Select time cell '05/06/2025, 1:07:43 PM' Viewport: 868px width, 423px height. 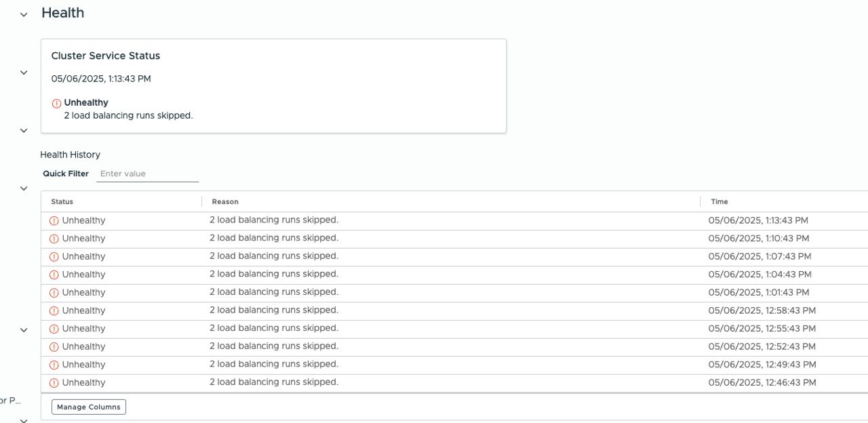(x=759, y=256)
